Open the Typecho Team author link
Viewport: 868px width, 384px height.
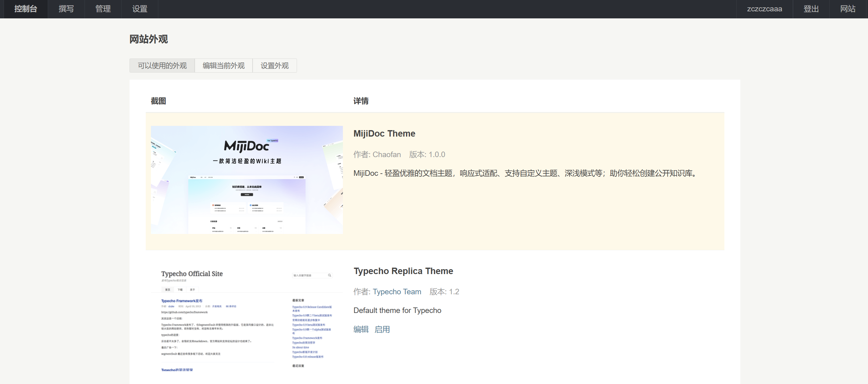coord(396,292)
